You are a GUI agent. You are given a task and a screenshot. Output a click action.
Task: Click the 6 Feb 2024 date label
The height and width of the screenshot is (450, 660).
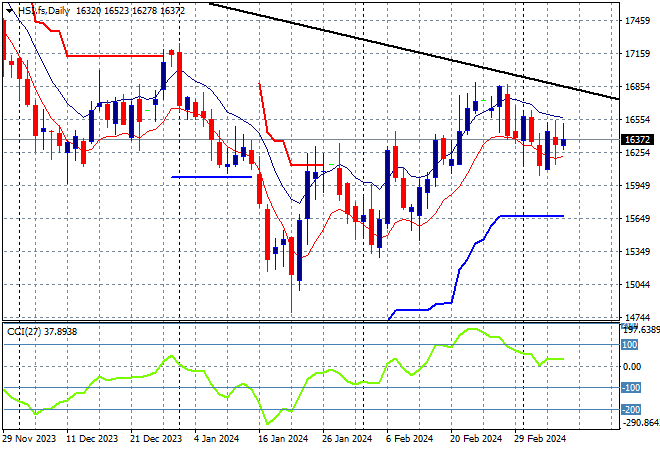409,438
